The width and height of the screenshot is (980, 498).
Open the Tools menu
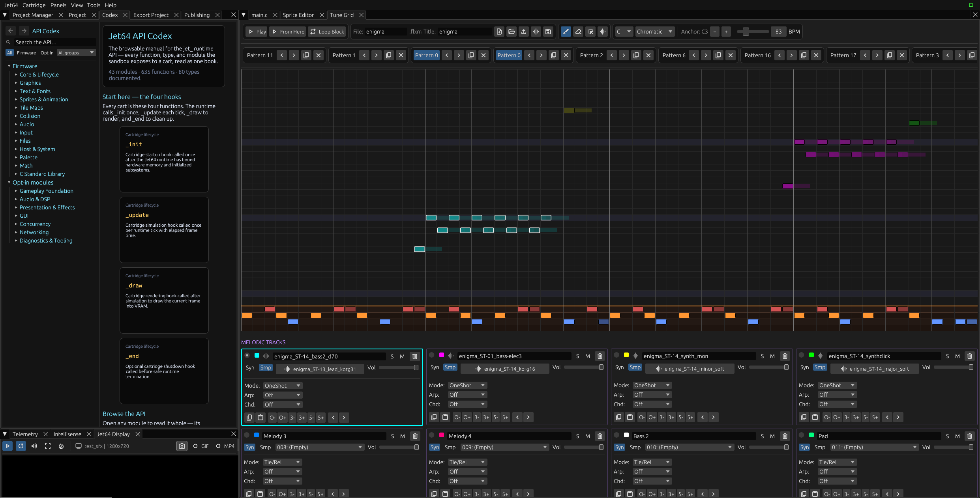point(94,5)
